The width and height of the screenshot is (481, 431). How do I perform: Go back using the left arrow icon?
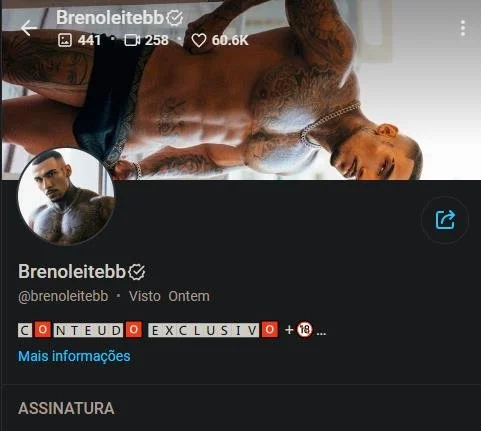pyautogui.click(x=29, y=28)
